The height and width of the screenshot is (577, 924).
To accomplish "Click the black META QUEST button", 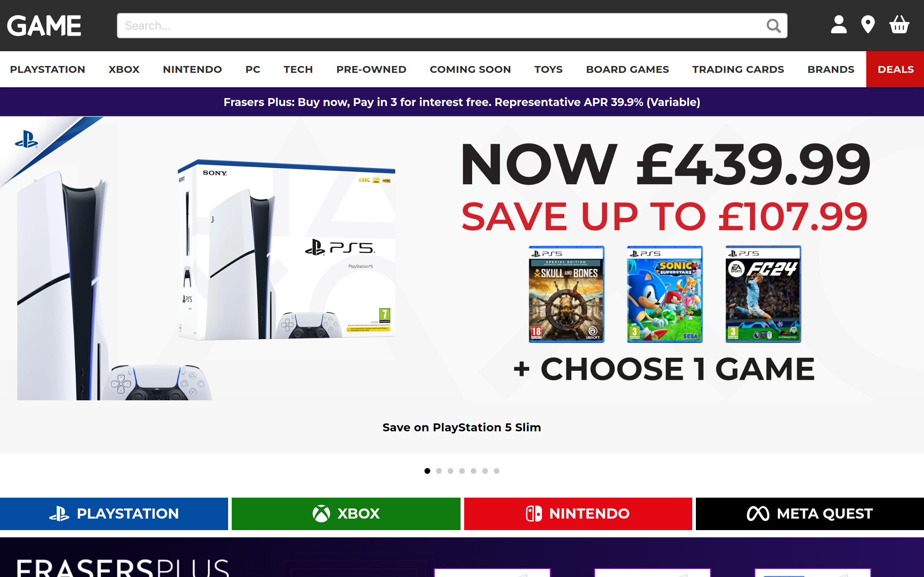I will pyautogui.click(x=810, y=514).
